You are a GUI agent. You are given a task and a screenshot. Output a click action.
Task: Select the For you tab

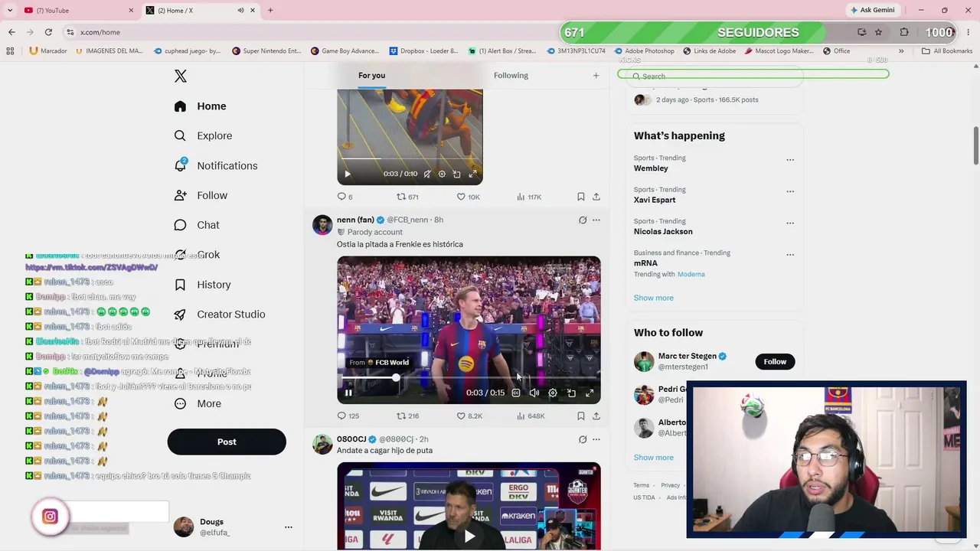[x=371, y=75]
